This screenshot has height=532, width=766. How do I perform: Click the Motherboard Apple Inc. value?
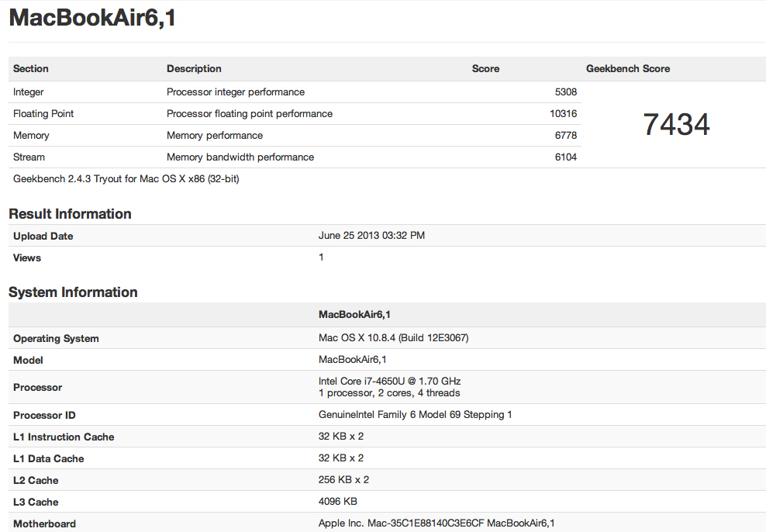click(436, 523)
